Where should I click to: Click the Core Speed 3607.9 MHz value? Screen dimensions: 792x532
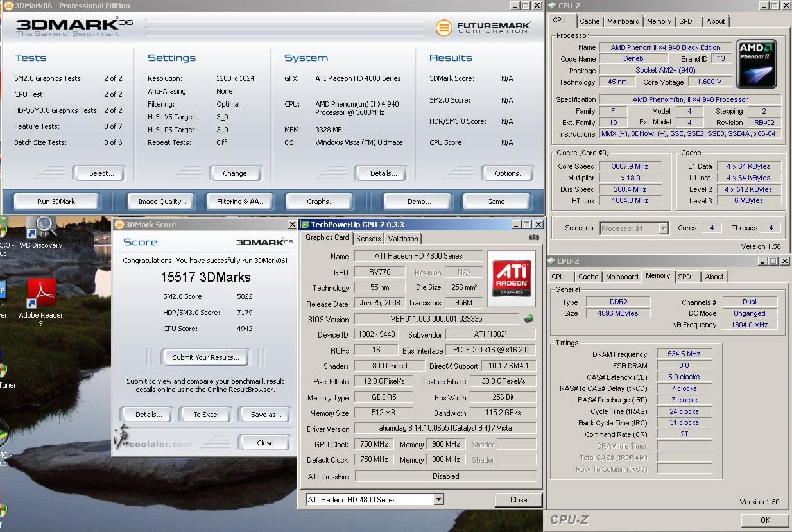[630, 166]
